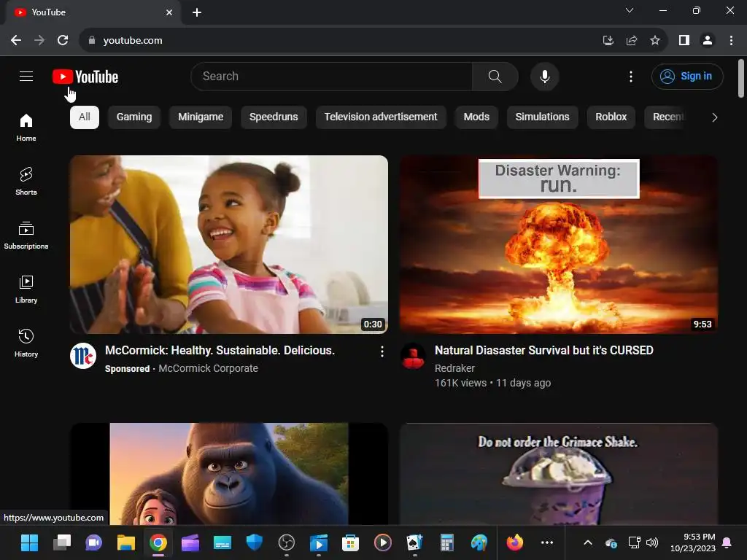Close the YouTube tab
747x560 pixels.
point(169,12)
